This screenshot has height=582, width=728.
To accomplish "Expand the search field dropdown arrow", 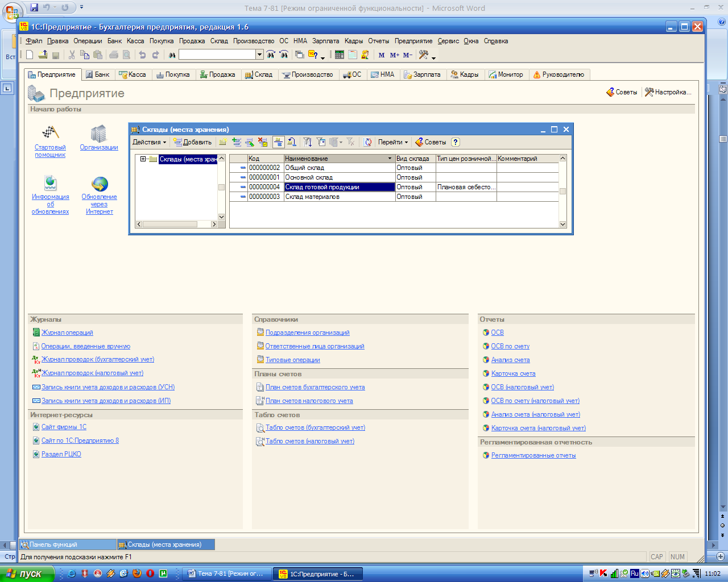I will [x=259, y=55].
